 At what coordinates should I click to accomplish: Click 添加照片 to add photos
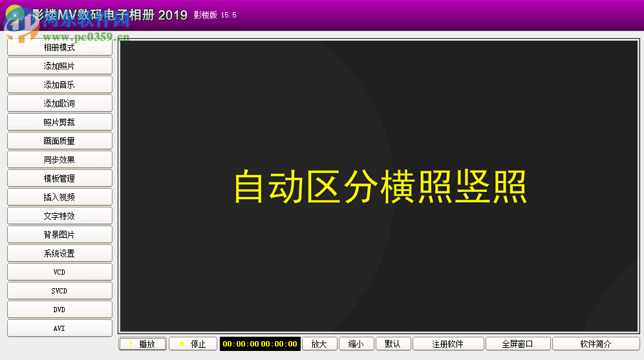[x=59, y=66]
